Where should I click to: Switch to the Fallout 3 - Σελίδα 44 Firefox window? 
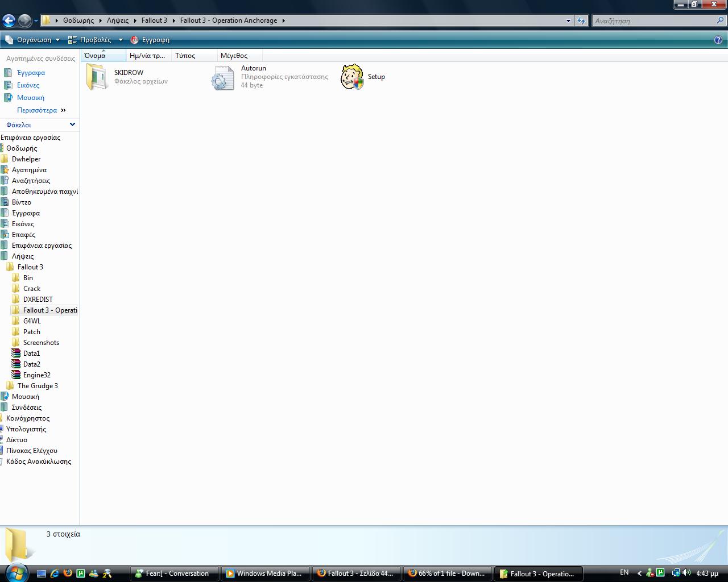(x=356, y=573)
